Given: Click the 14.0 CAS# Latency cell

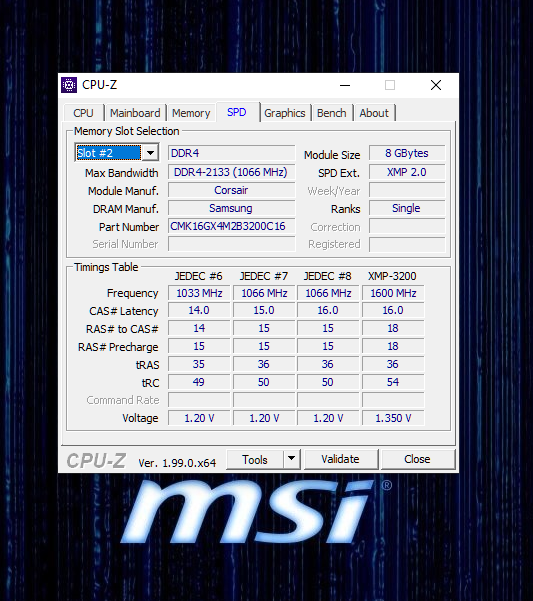Looking at the screenshot, I should click(x=199, y=310).
